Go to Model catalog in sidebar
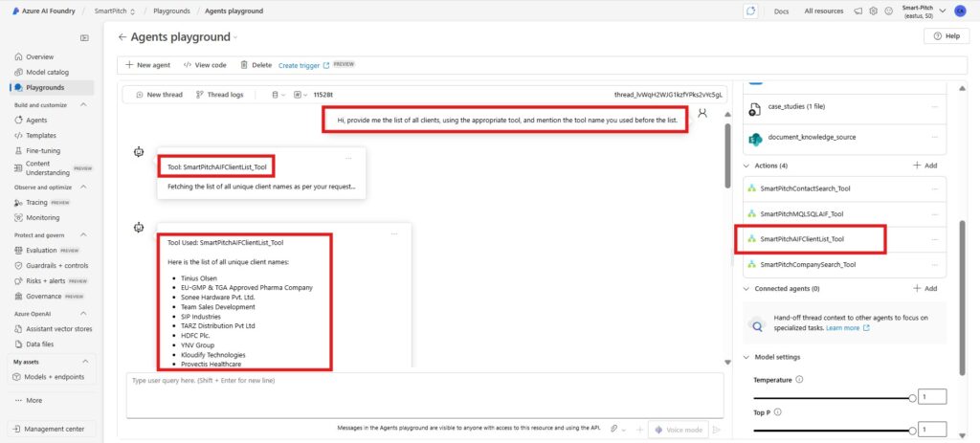This screenshot has height=443, width=980. (x=54, y=72)
